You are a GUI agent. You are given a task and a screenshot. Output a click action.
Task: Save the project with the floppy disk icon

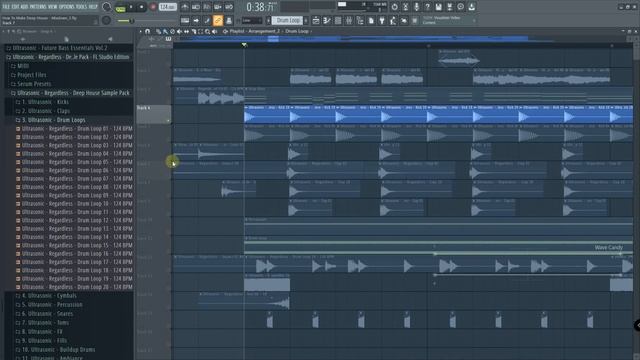(438, 7)
